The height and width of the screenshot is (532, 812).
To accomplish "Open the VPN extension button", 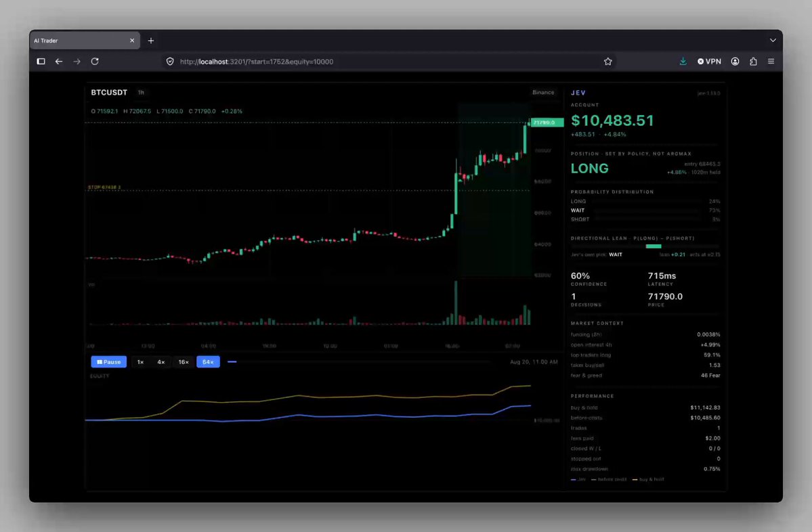I will pyautogui.click(x=709, y=62).
